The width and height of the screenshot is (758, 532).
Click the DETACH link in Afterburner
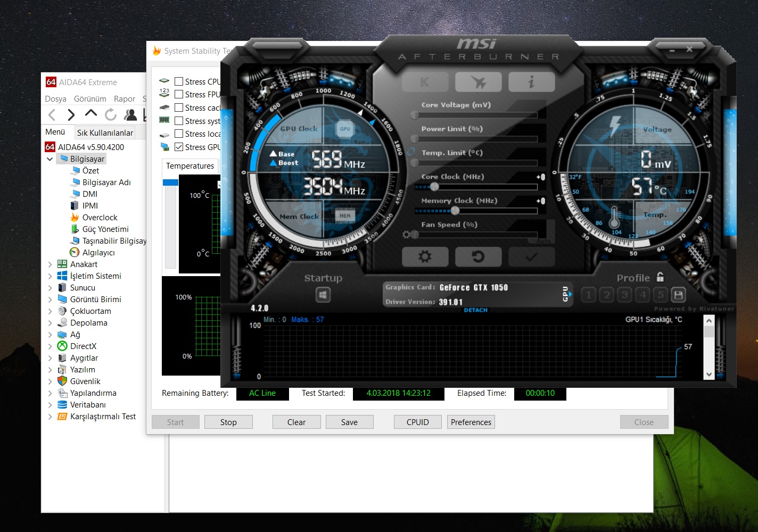pyautogui.click(x=476, y=310)
